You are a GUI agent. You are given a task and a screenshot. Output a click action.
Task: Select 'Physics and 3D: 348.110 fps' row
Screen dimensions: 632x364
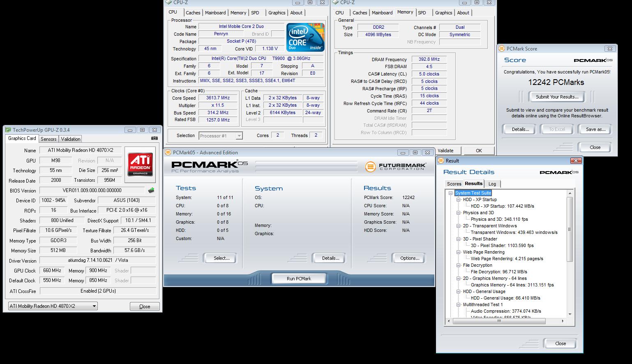tap(499, 219)
